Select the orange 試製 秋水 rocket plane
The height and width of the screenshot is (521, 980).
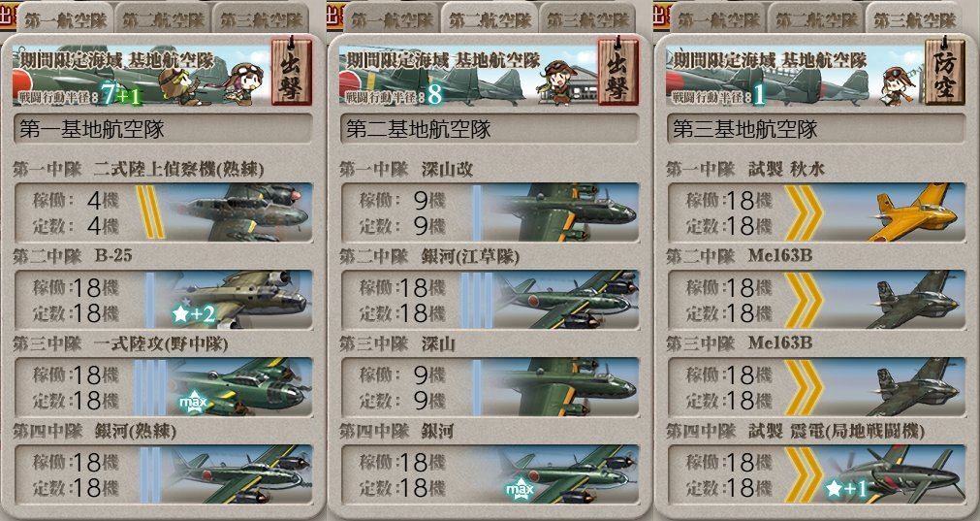pyautogui.click(x=914, y=212)
